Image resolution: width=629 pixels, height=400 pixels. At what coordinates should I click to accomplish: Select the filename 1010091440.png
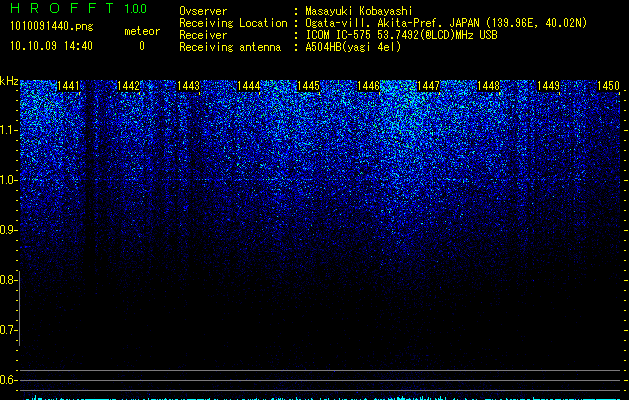(x=52, y=26)
